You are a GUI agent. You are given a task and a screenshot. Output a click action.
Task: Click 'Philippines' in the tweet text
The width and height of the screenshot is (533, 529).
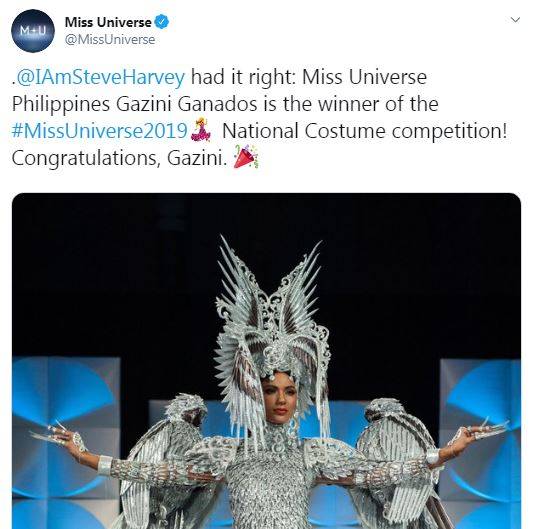61,105
